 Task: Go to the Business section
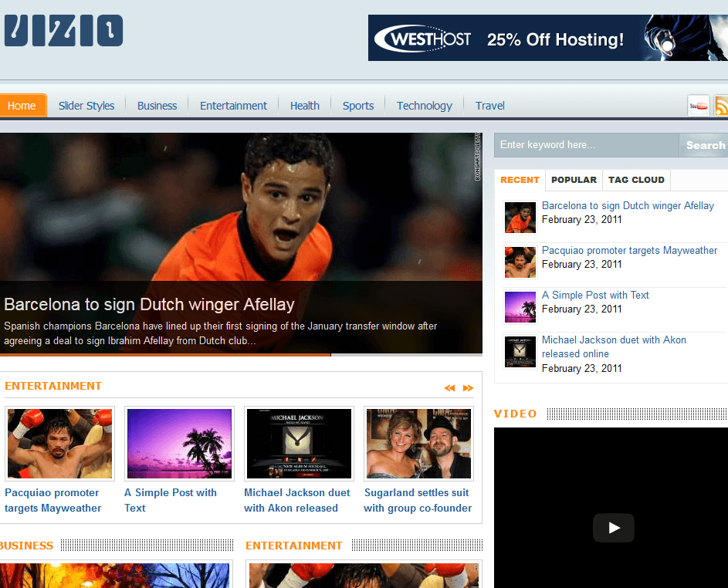tap(157, 106)
